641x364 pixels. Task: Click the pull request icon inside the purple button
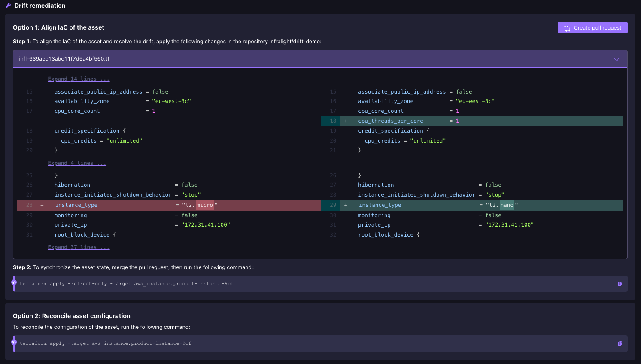coord(567,27)
